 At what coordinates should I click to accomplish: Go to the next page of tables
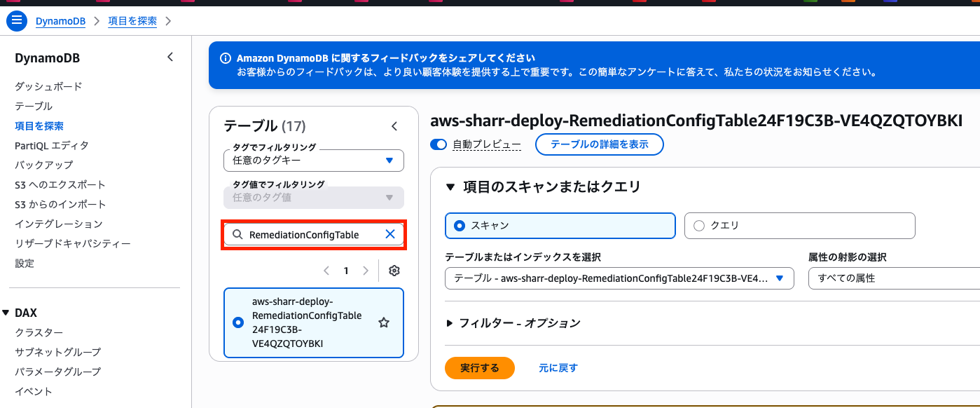point(365,270)
